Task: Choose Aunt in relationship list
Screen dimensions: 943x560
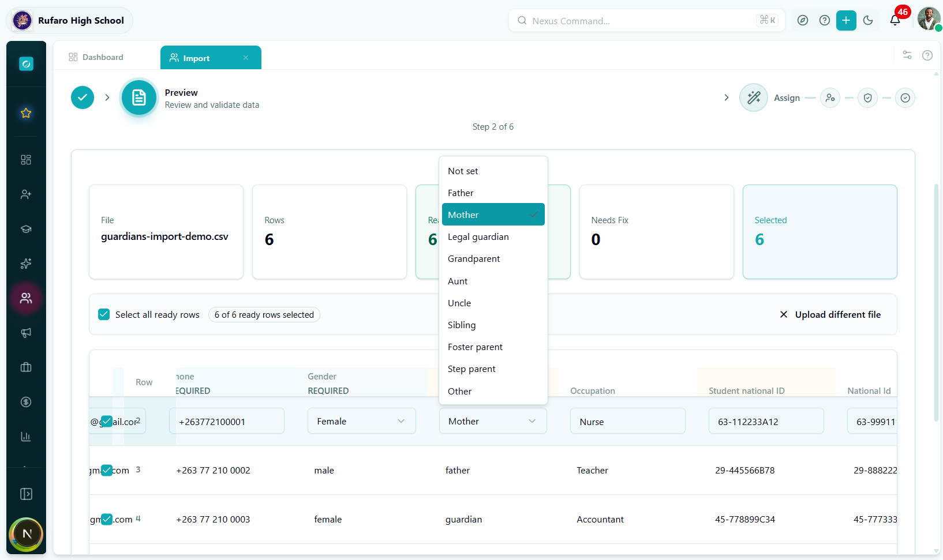Action: click(x=493, y=281)
